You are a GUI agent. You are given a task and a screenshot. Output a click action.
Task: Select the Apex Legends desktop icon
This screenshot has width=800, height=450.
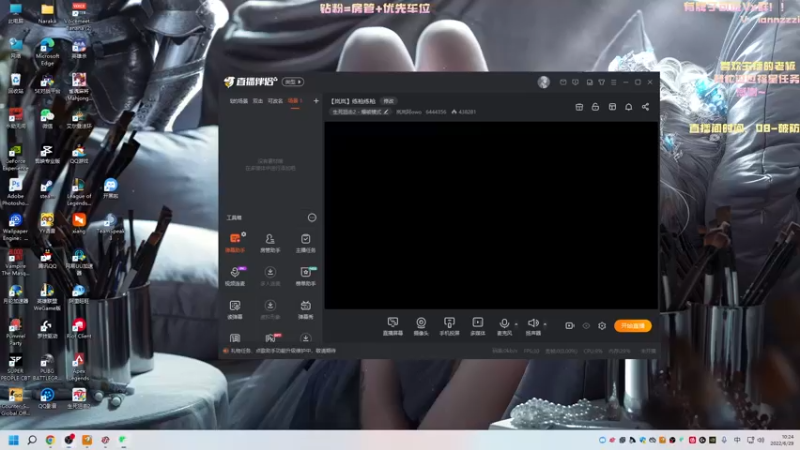tap(79, 367)
